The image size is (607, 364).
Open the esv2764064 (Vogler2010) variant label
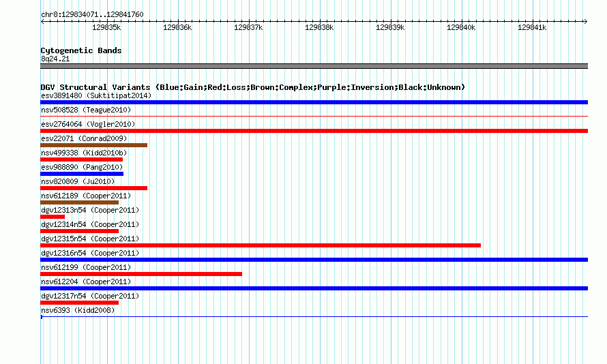[88, 124]
